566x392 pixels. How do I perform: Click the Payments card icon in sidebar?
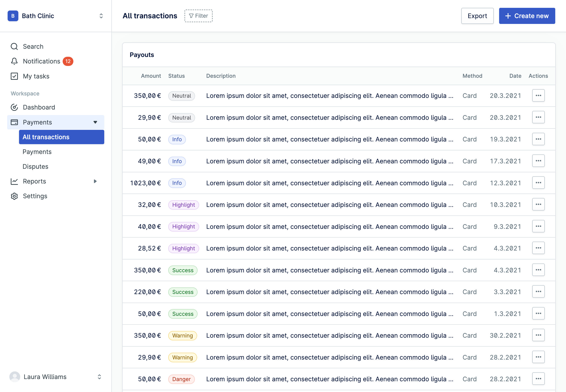click(x=14, y=122)
